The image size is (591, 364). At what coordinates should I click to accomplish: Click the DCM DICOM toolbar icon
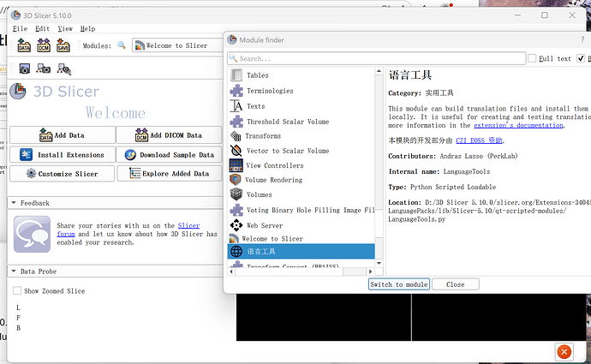point(44,45)
